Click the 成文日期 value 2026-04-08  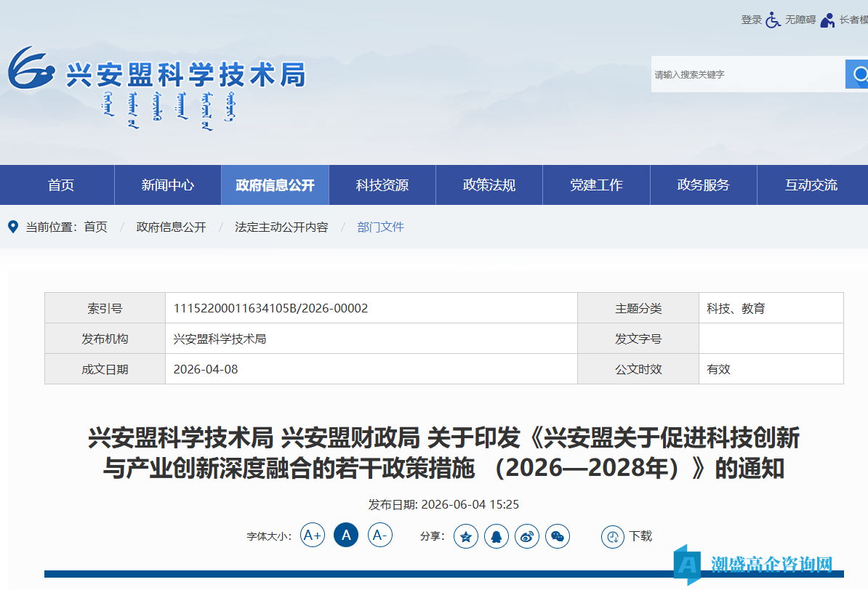206,369
